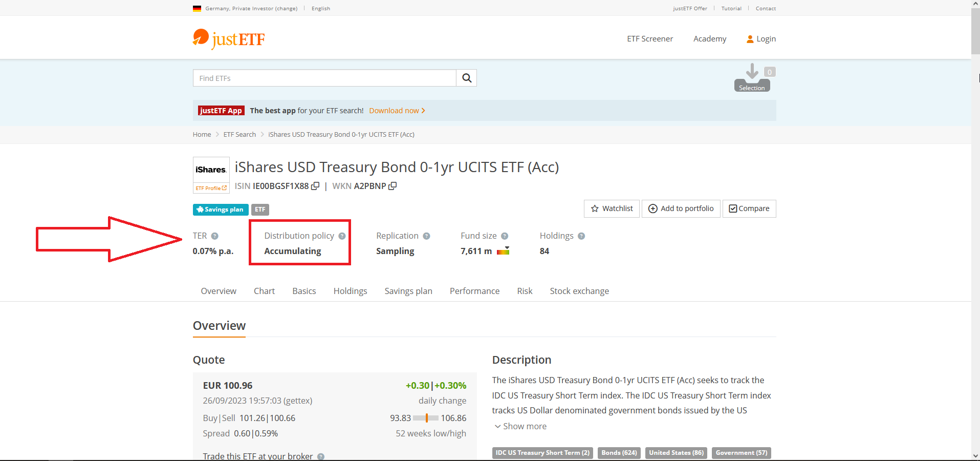
Task: Open Academy menu
Action: (710, 39)
